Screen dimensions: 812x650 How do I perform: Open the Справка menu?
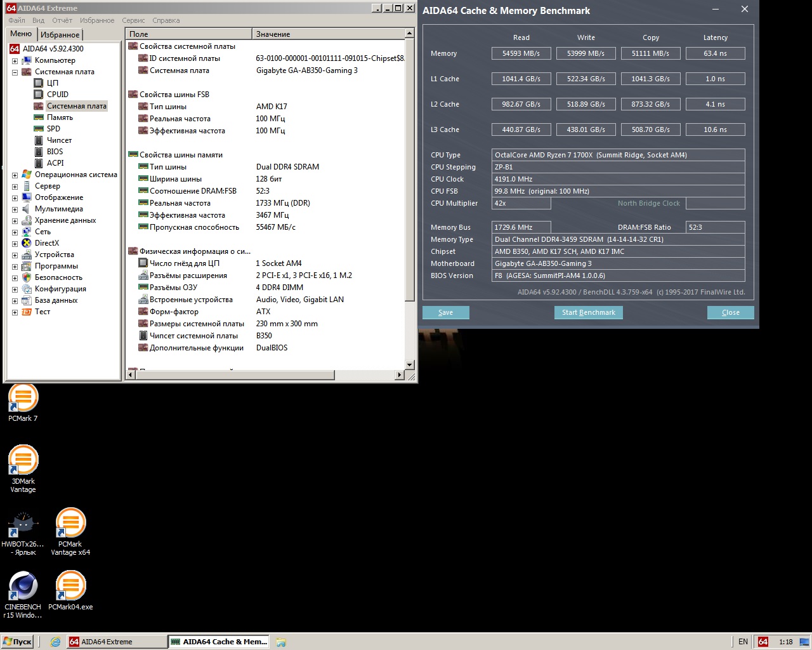(x=166, y=20)
